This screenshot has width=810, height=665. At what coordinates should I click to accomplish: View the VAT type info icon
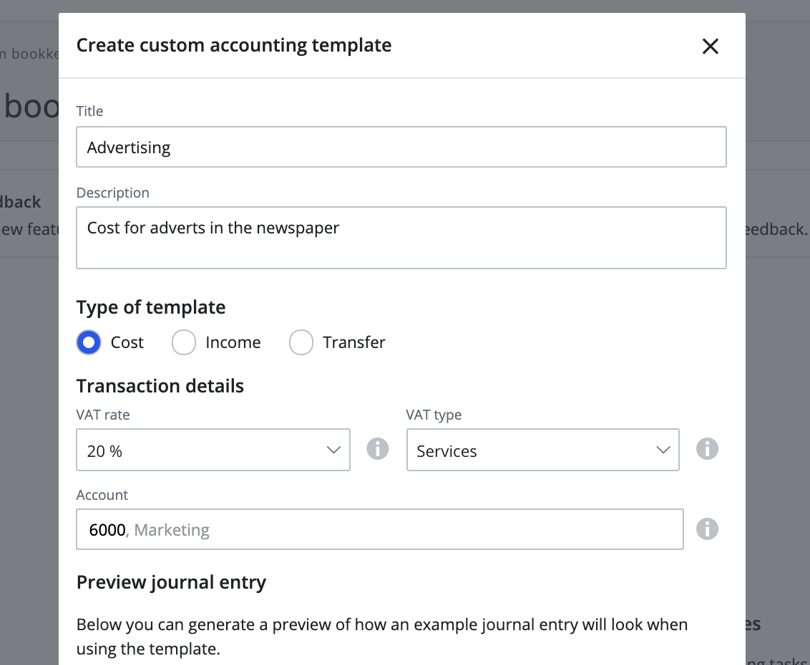[x=707, y=449]
